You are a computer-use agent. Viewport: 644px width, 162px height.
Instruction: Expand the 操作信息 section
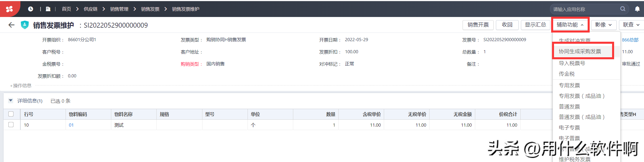[21, 85]
